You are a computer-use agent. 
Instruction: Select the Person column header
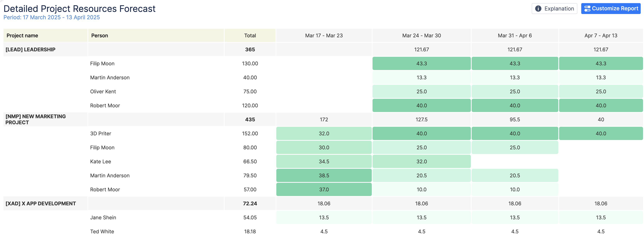click(x=99, y=36)
